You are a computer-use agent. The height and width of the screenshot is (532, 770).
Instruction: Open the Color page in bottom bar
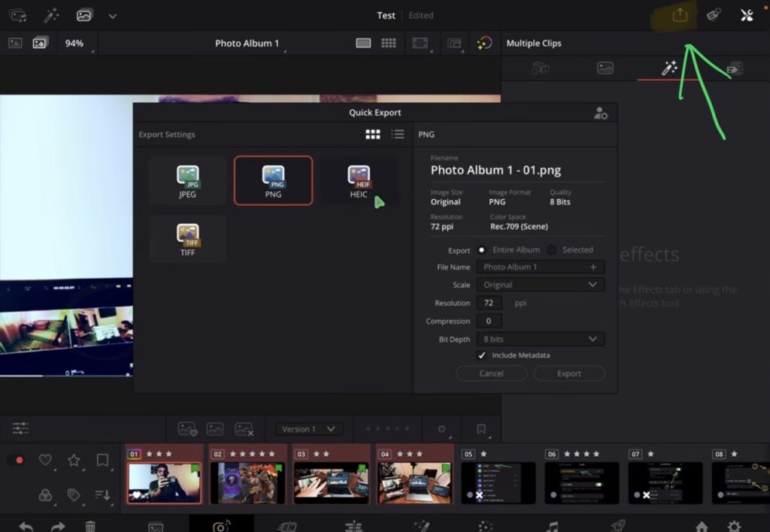pos(486,527)
